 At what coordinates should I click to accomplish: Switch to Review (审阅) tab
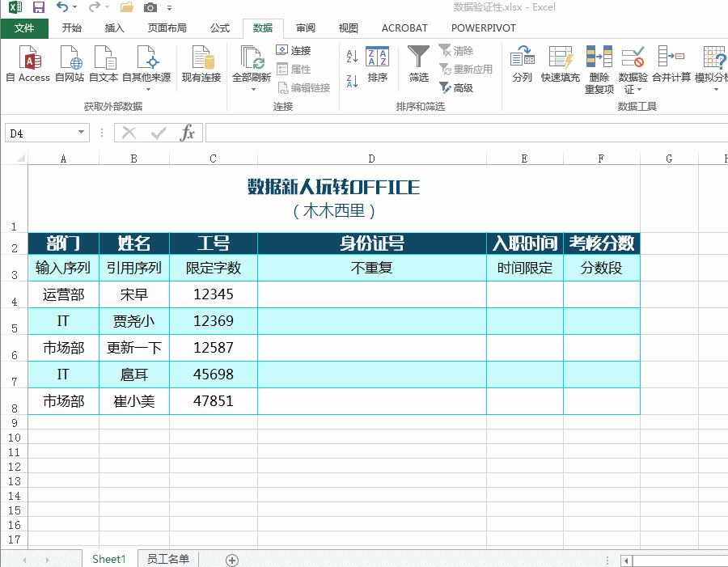point(306,28)
